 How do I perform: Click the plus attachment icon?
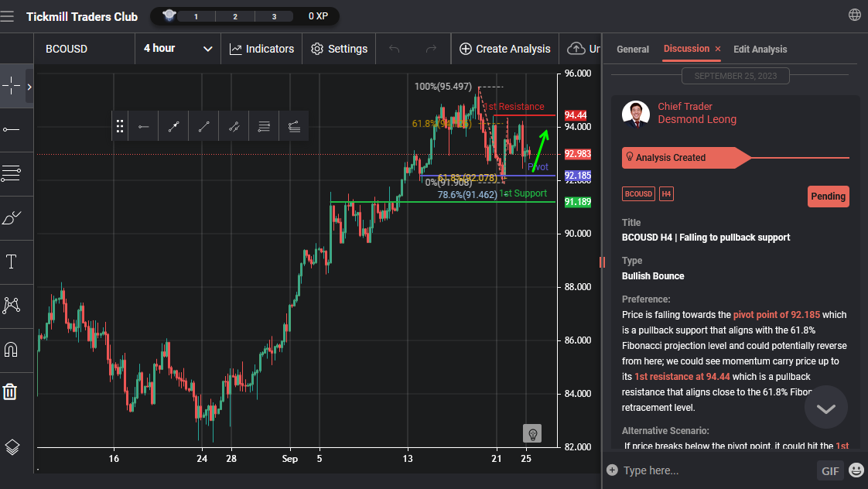pos(612,470)
